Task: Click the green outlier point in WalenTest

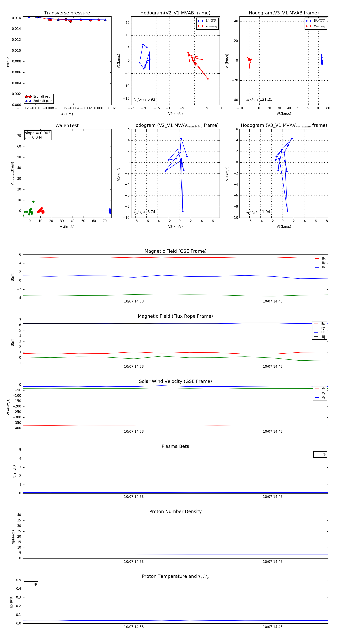Action: tap(33, 202)
